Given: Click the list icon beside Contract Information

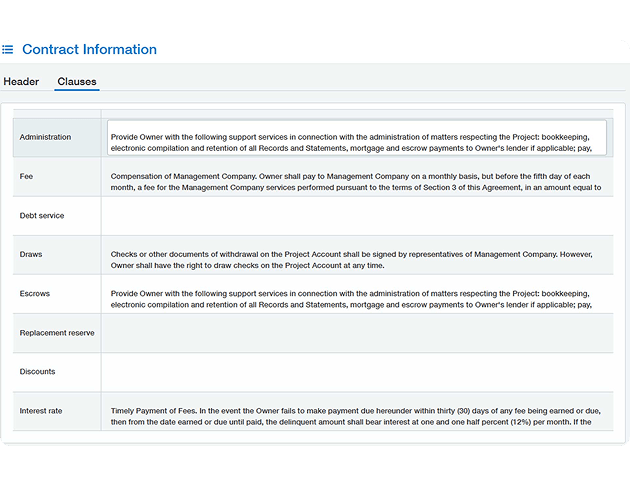Looking at the screenshot, I should coord(8,49).
